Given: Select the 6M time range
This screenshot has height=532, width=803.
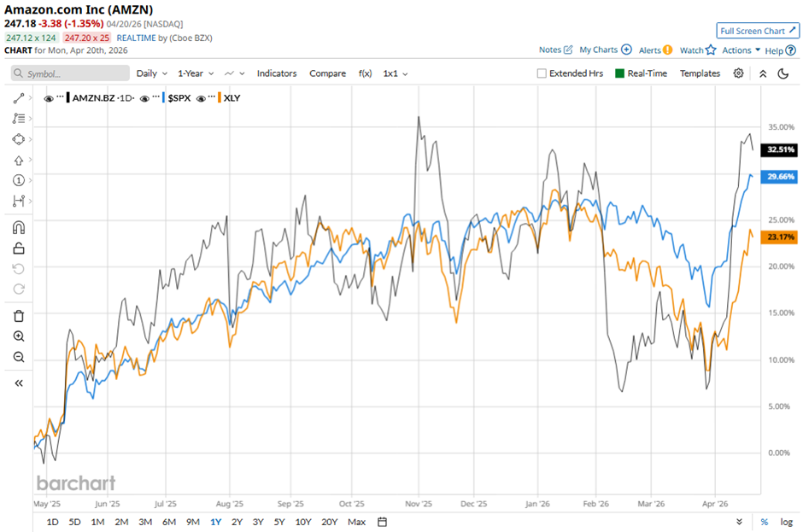Looking at the screenshot, I should pos(169,522).
